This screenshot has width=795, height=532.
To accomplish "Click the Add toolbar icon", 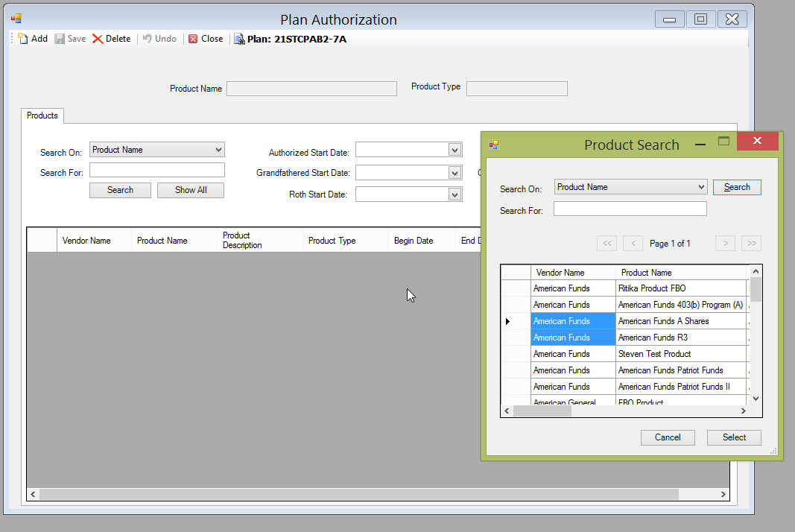I will coord(22,38).
